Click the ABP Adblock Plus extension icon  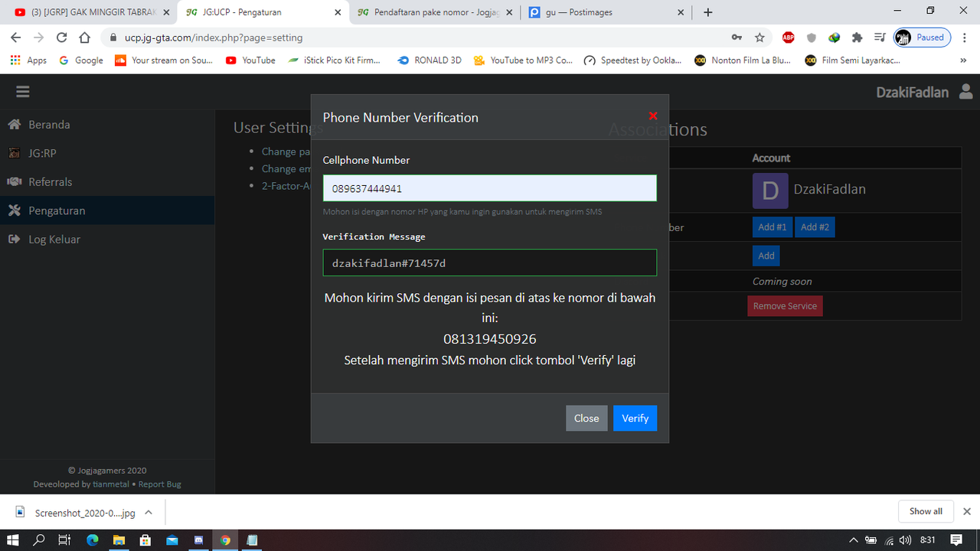788,37
